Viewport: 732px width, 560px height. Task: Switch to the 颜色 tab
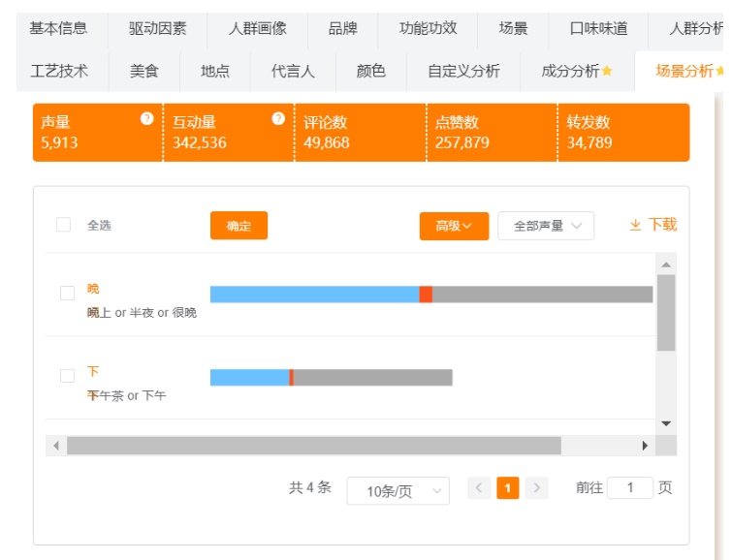point(371,71)
